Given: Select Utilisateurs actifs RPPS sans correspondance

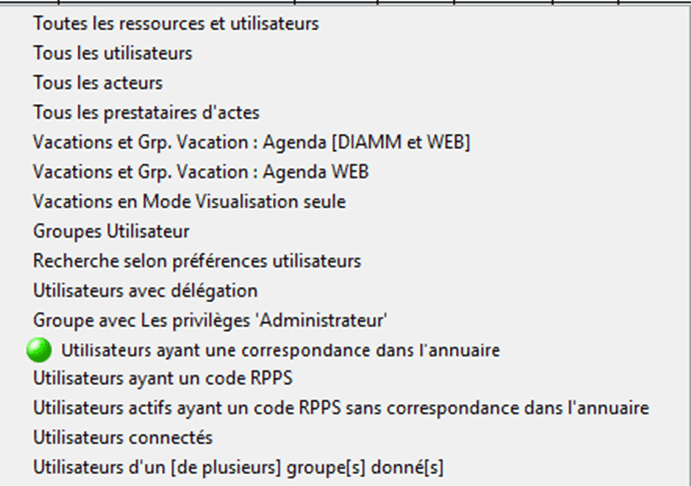Looking at the screenshot, I should click(x=341, y=408).
